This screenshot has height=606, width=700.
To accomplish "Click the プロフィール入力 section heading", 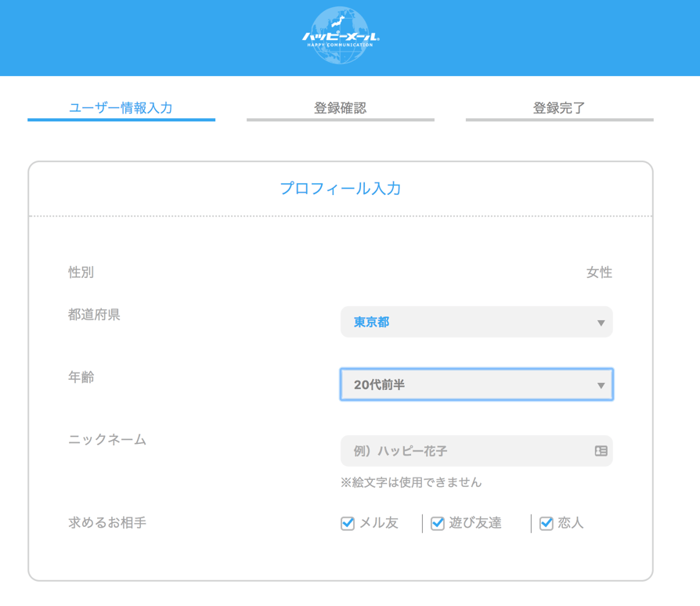I will point(340,189).
